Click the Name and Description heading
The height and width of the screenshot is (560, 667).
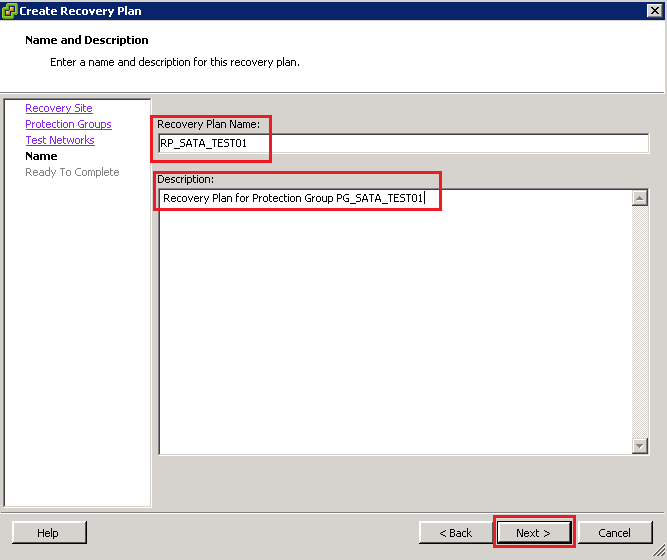[x=86, y=41]
